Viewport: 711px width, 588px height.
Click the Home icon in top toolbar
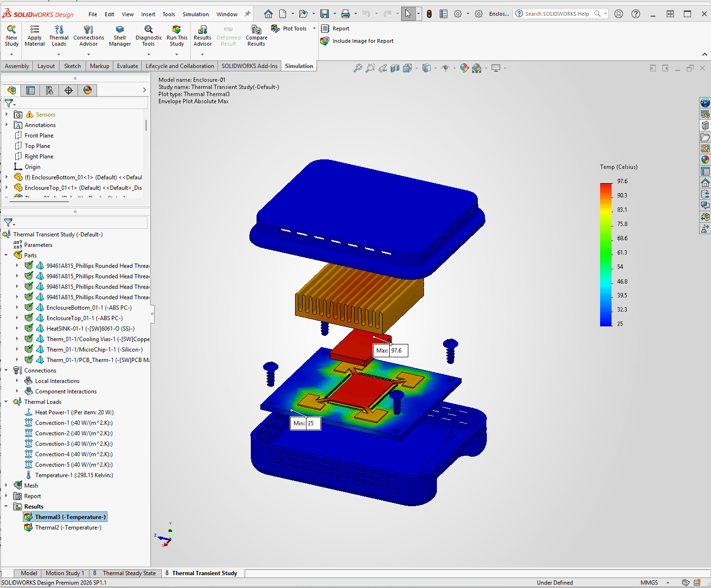pyautogui.click(x=268, y=14)
